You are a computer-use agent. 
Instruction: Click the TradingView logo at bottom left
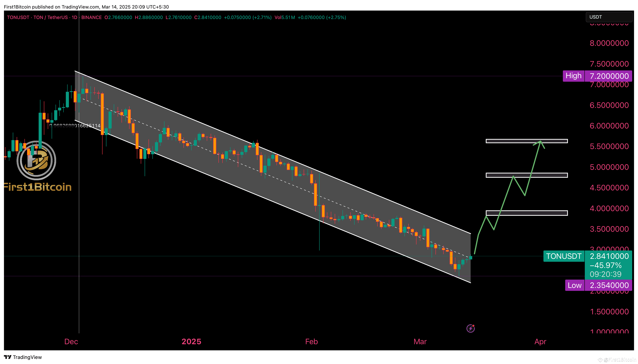(x=23, y=357)
